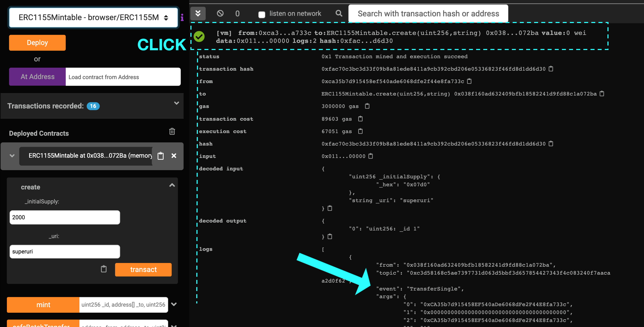The image size is (644, 327).
Task: Copy the execution cost value
Action: click(x=360, y=131)
